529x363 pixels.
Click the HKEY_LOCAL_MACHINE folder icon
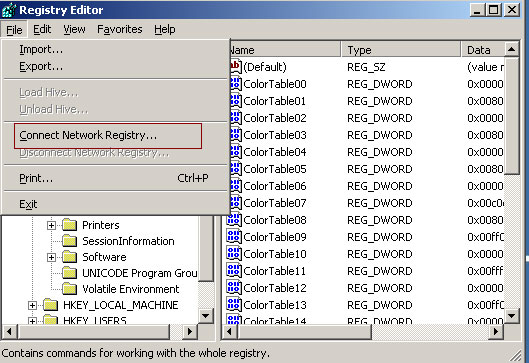(x=51, y=305)
